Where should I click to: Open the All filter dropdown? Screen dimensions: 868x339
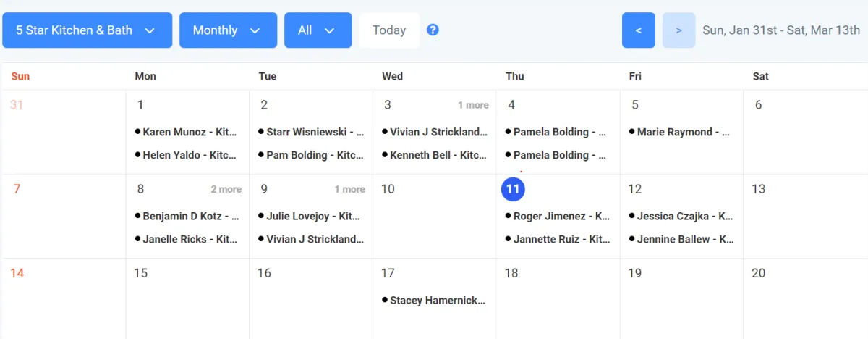click(318, 30)
